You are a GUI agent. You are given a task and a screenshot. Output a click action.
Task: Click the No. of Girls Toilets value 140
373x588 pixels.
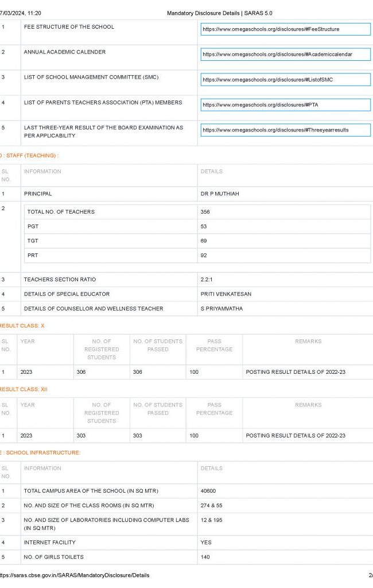205,557
